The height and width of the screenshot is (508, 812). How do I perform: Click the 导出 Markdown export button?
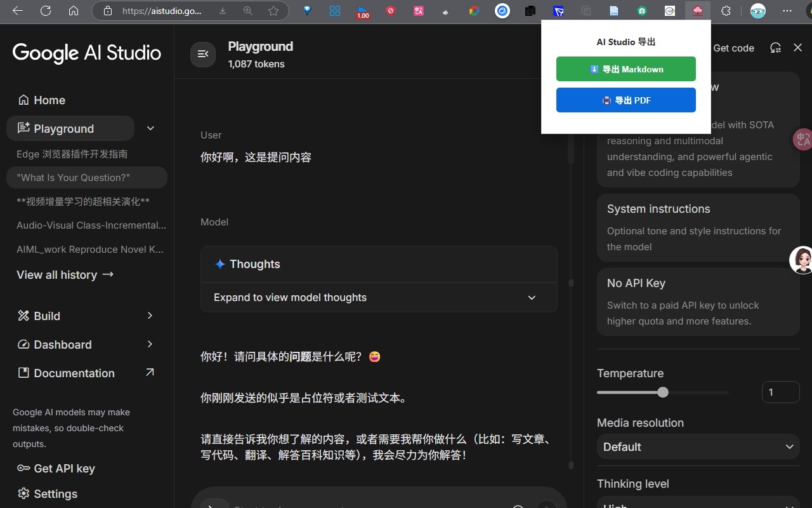point(625,69)
